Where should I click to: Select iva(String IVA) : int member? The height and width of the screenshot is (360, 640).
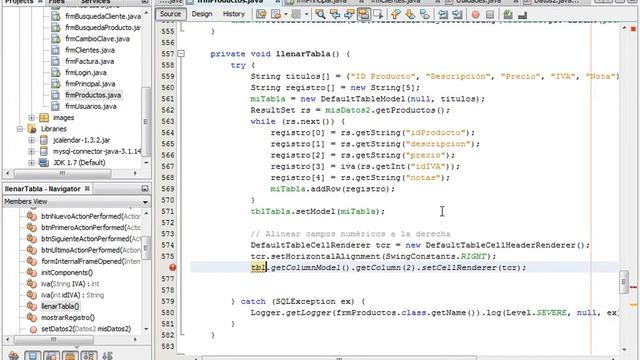70,284
